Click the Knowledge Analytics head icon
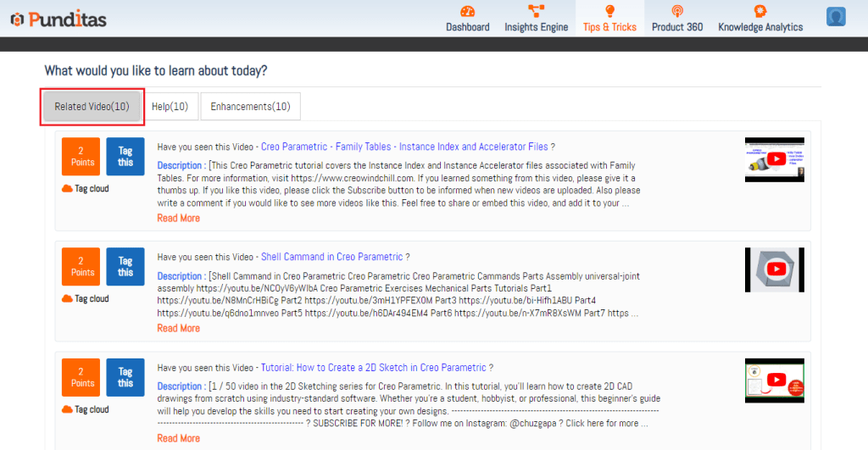 (x=760, y=11)
